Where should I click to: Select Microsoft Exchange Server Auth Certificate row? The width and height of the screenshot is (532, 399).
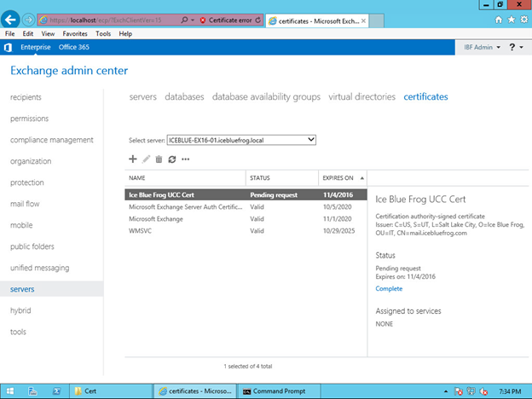246,206
